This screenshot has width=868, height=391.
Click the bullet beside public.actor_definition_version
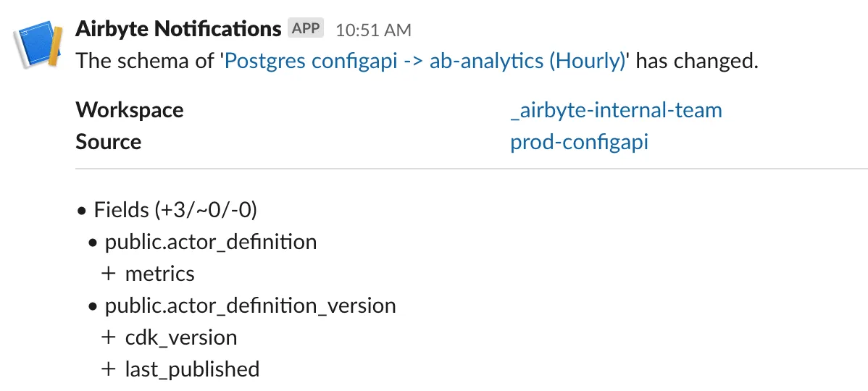click(92, 307)
